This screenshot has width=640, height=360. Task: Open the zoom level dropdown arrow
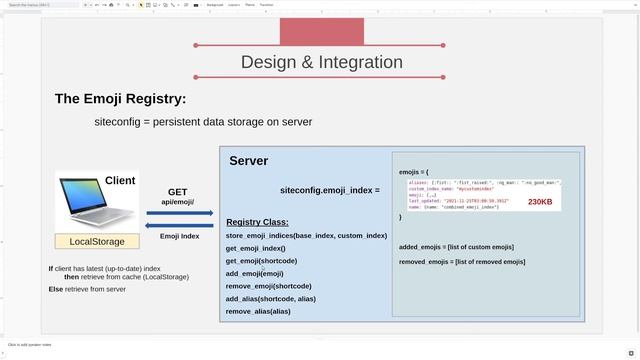click(x=133, y=5)
